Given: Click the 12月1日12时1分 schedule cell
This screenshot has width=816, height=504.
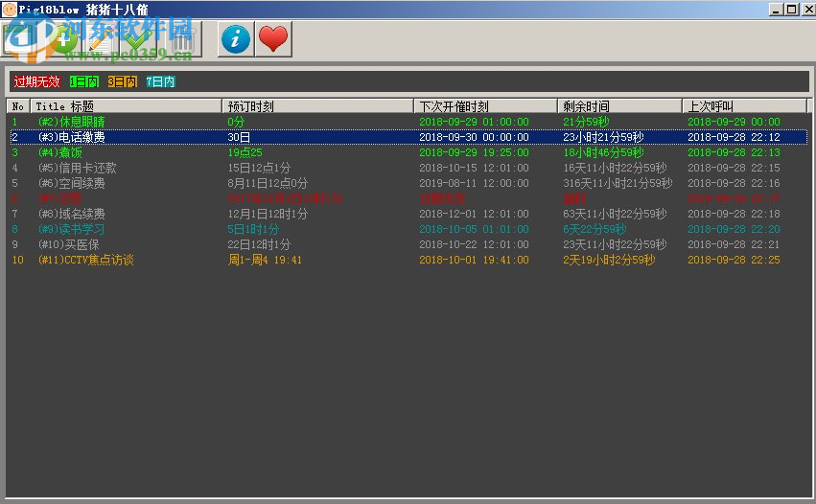Looking at the screenshot, I should point(268,214).
